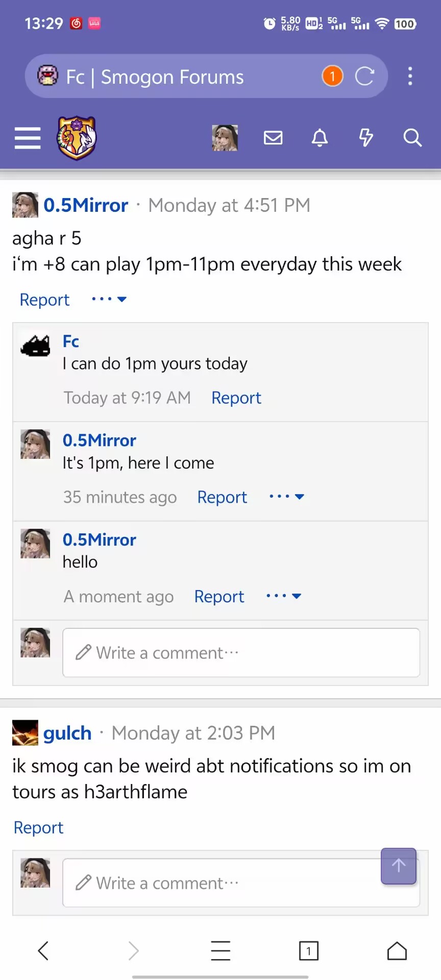This screenshot has height=980, width=441.
Task: Open the bell alerts icon
Action: [x=320, y=138]
